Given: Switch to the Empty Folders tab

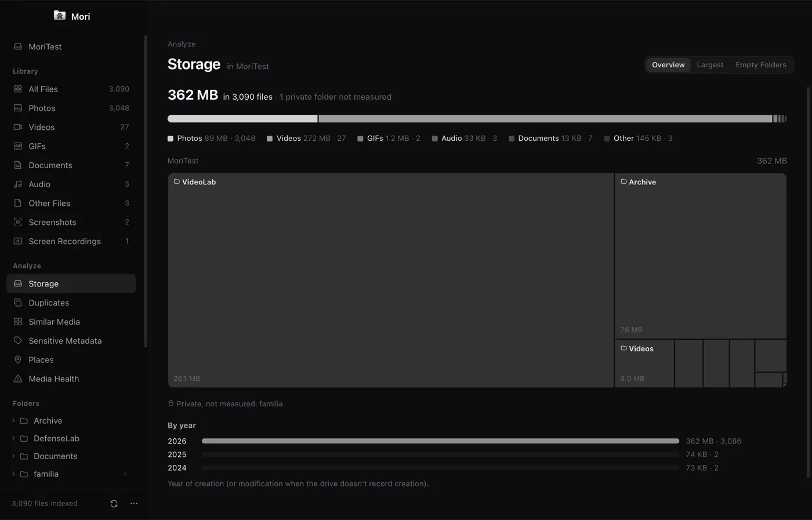Looking at the screenshot, I should tap(761, 65).
